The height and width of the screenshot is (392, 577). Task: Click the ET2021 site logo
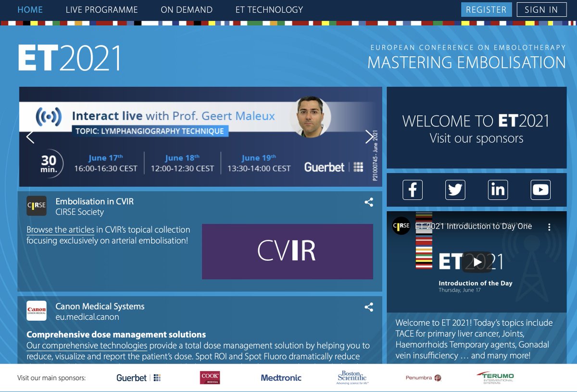tap(70, 59)
